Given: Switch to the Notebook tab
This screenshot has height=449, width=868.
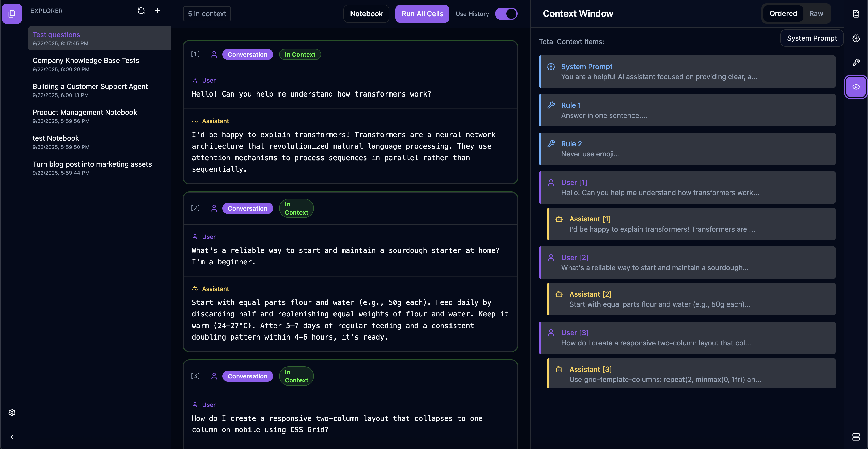Looking at the screenshot, I should click(x=366, y=13).
